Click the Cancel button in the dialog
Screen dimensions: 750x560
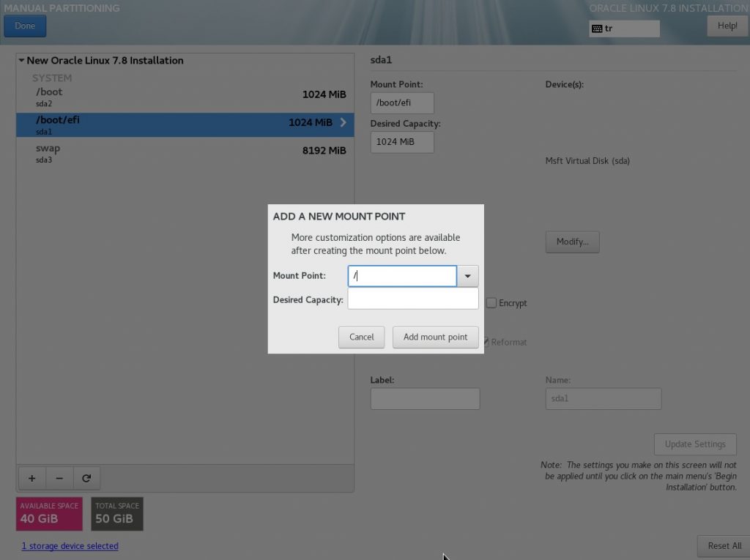pos(361,337)
